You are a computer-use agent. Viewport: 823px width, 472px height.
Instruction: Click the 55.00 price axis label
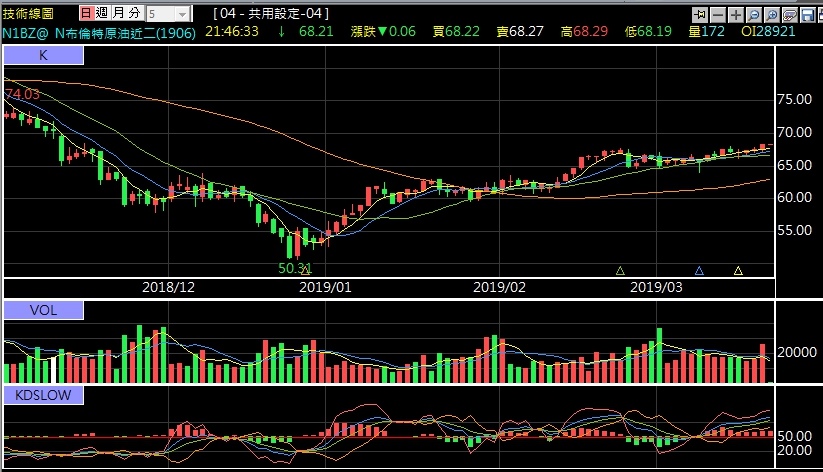pyautogui.click(x=795, y=230)
